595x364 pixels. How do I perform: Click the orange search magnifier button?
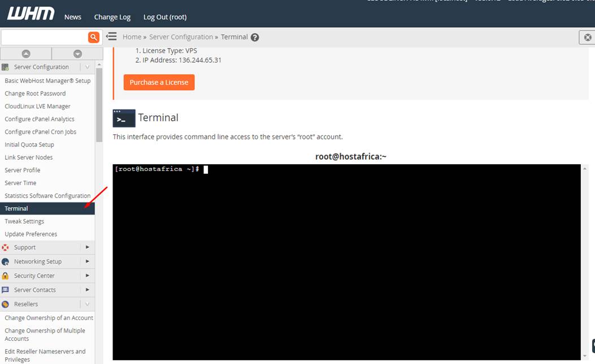coord(94,37)
